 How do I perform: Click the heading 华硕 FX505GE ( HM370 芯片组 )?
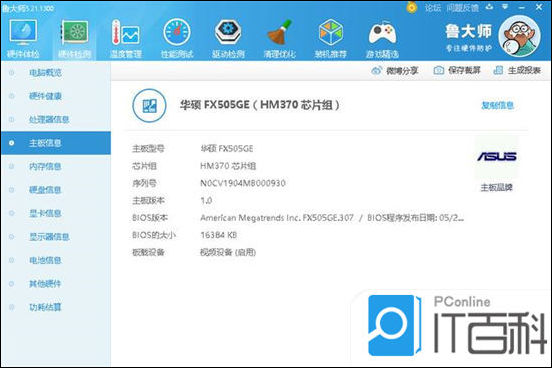click(x=260, y=105)
